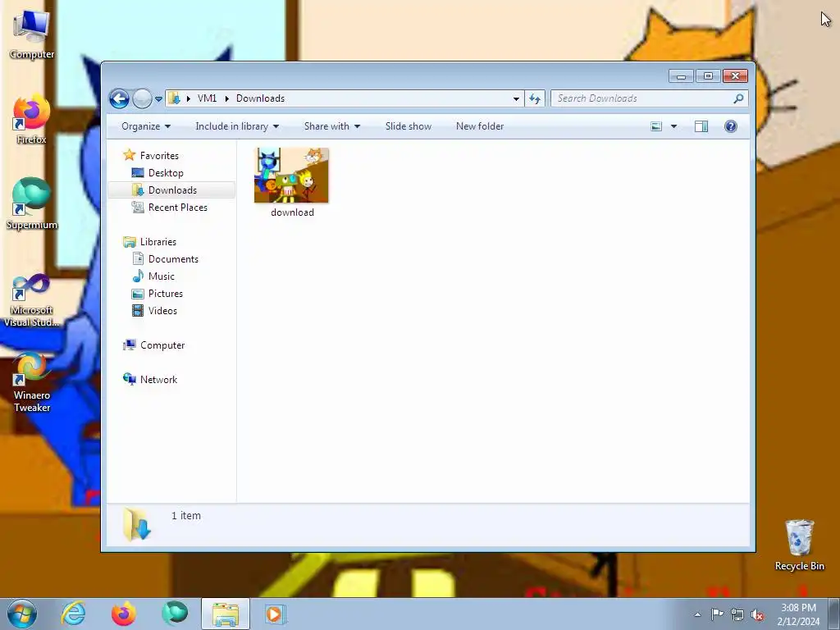The image size is (840, 630).
Task: Click the search magnifier icon
Action: [x=738, y=98]
